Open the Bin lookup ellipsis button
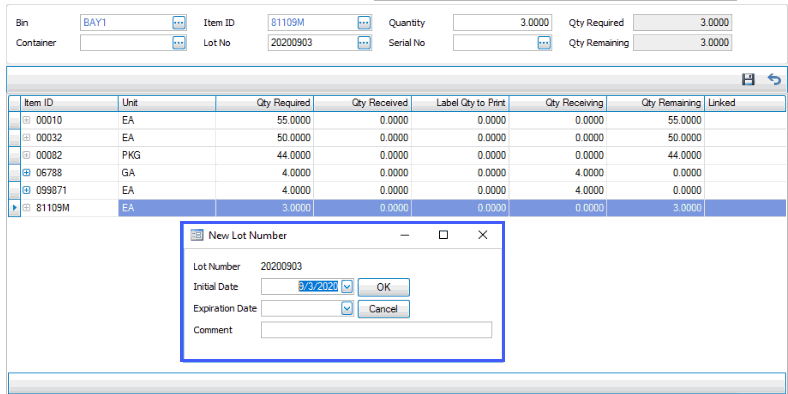 (179, 23)
